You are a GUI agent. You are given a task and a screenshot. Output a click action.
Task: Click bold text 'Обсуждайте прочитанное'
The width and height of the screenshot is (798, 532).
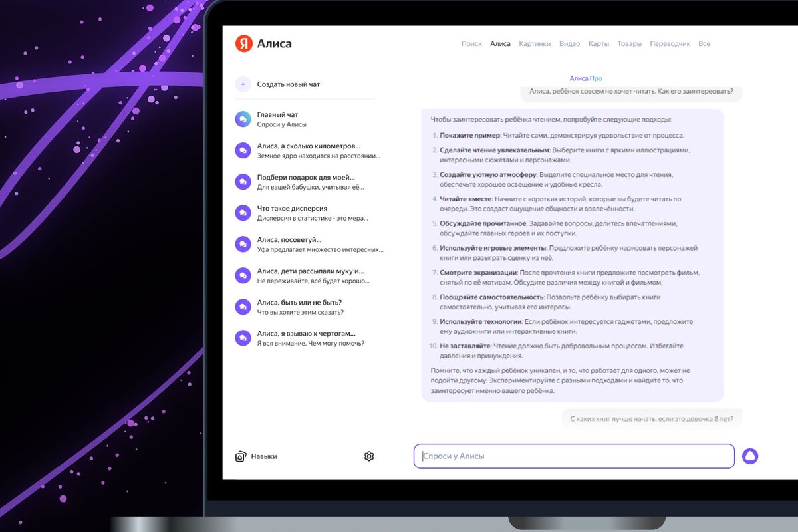(x=483, y=223)
